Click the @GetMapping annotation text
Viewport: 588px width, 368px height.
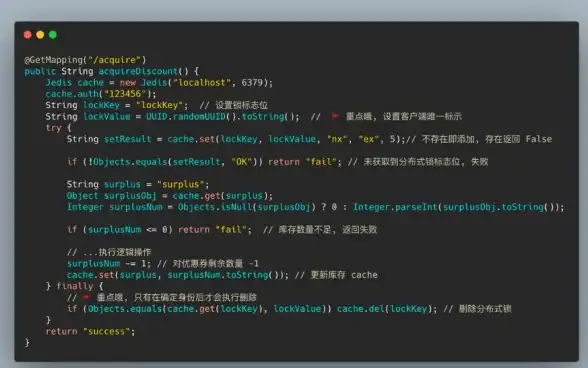53,60
